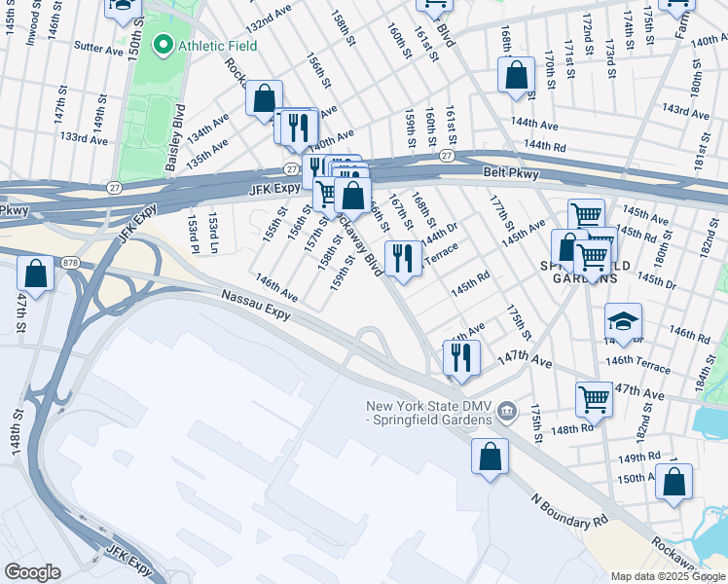Click the Athletic Field text label

point(218,46)
